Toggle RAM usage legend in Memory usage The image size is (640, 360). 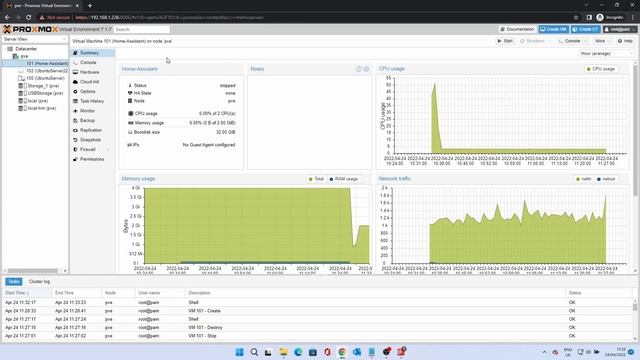(x=343, y=179)
